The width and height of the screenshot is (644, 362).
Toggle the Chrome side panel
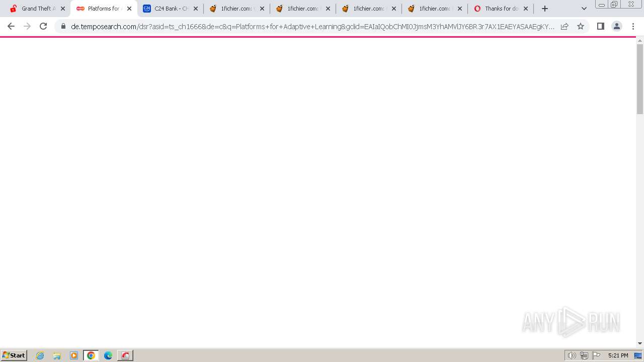pyautogui.click(x=600, y=26)
